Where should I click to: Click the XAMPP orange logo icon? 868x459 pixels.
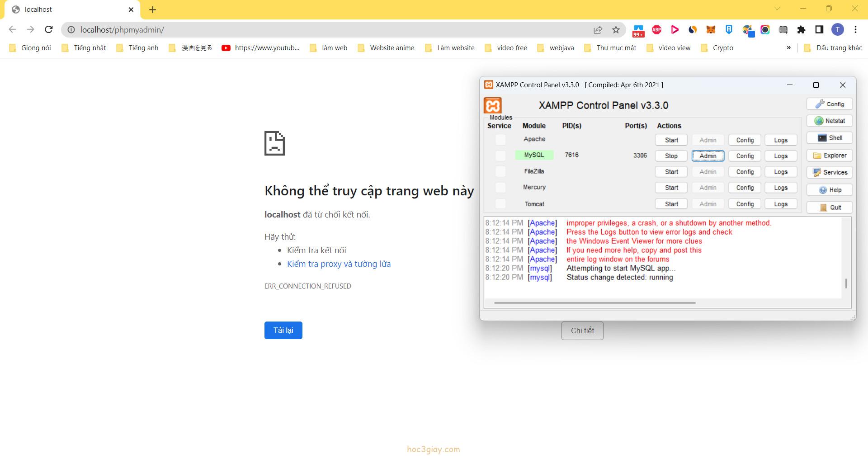coord(493,105)
